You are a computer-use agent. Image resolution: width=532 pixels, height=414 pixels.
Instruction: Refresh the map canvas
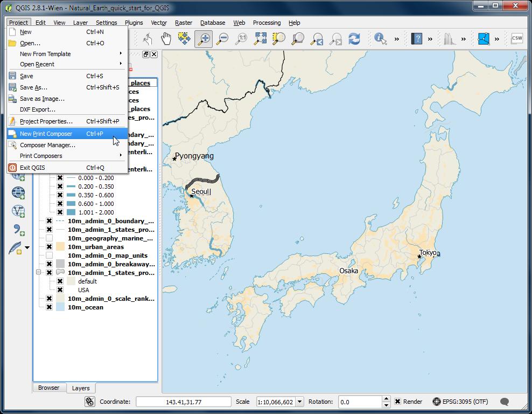354,39
